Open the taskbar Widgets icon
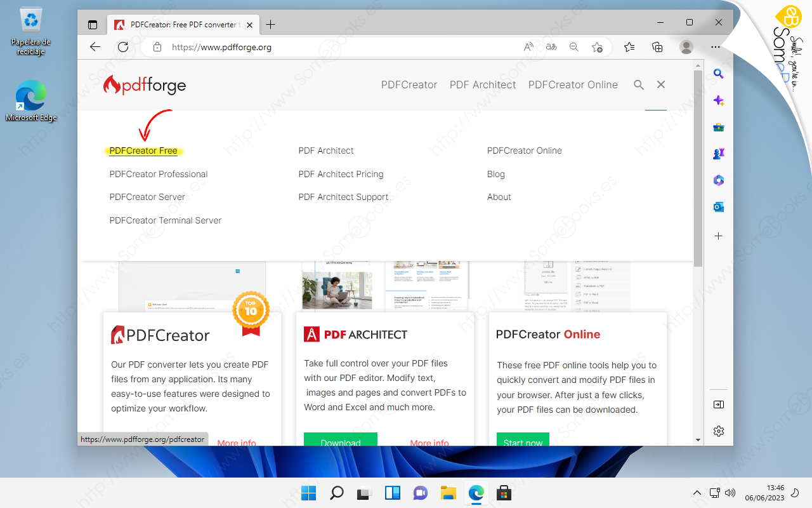The height and width of the screenshot is (508, 812). 393,493
